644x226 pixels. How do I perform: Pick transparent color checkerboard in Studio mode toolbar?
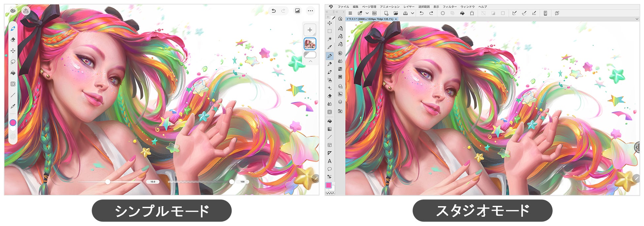[x=330, y=193]
